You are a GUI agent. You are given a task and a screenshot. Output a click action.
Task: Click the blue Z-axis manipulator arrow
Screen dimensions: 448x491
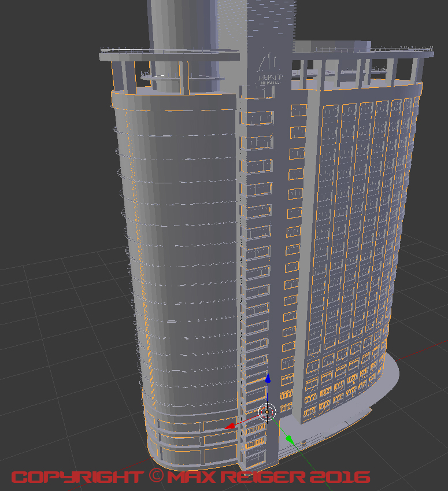pyautogui.click(x=268, y=378)
